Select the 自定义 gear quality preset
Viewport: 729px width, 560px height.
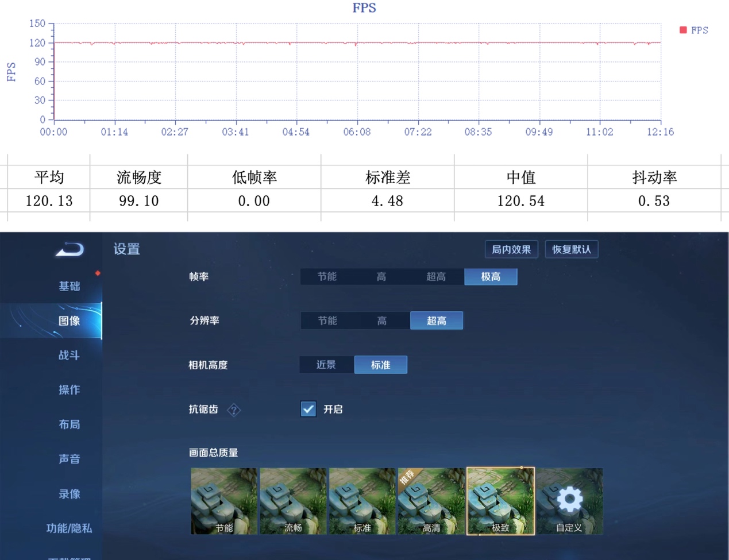[569, 501]
